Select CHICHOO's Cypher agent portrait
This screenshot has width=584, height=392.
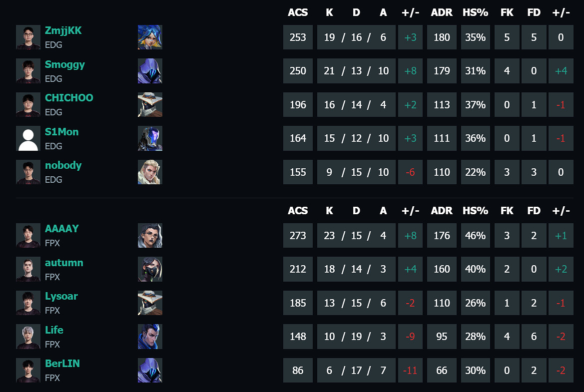click(x=150, y=105)
